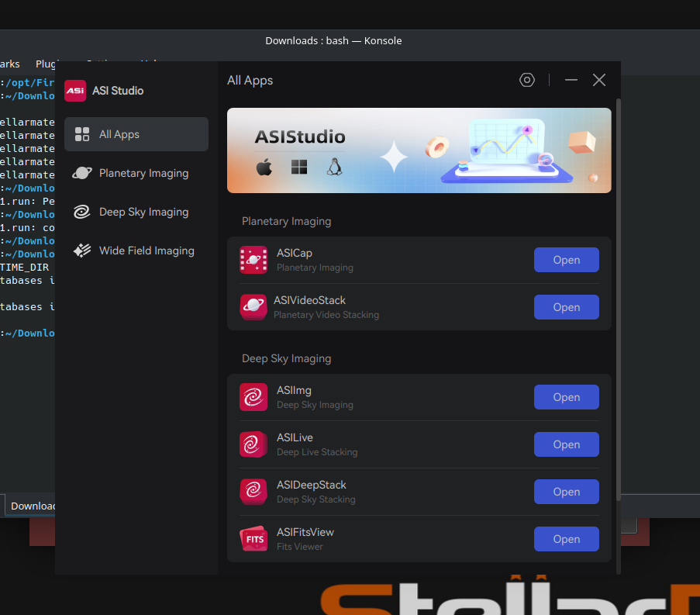This screenshot has height=615, width=700.
Task: Open the ASICap application
Action: coord(567,260)
